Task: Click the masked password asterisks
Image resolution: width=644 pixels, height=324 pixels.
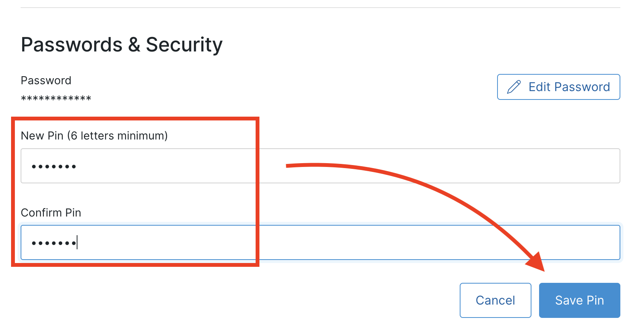Action: pos(56,99)
